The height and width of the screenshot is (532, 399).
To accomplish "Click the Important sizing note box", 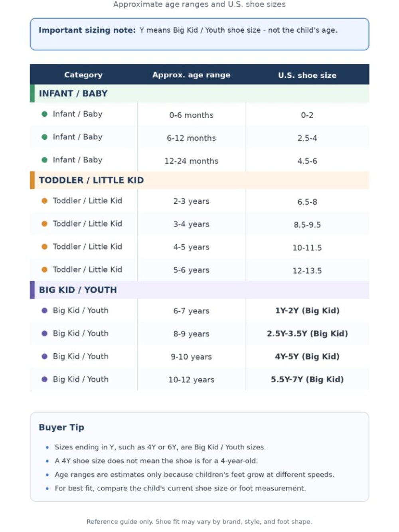I will tap(199, 34).
